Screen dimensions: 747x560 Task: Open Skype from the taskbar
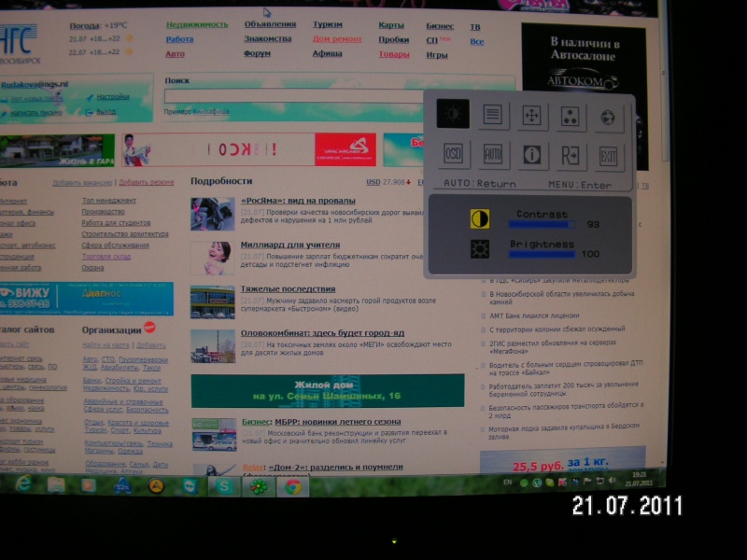pyautogui.click(x=224, y=485)
